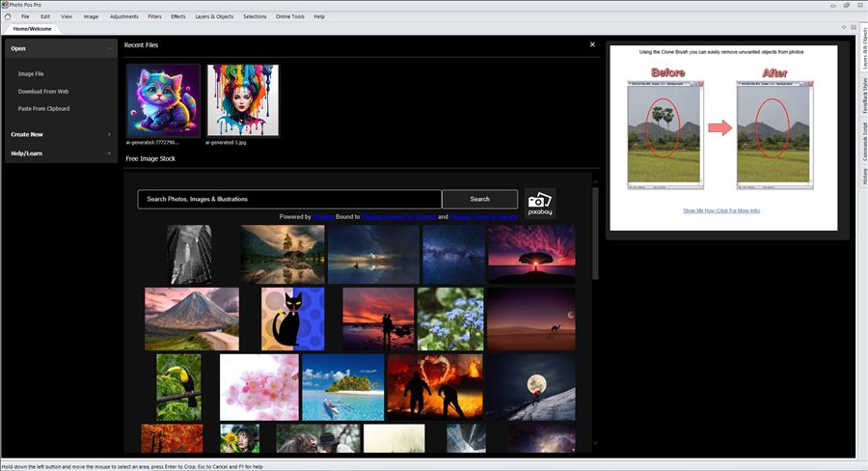
Task: Close the Recent Files welcome panel
Action: pos(592,44)
